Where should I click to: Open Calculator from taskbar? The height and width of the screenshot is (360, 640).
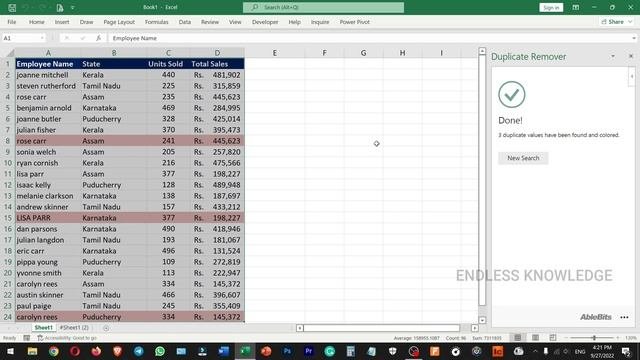350,351
